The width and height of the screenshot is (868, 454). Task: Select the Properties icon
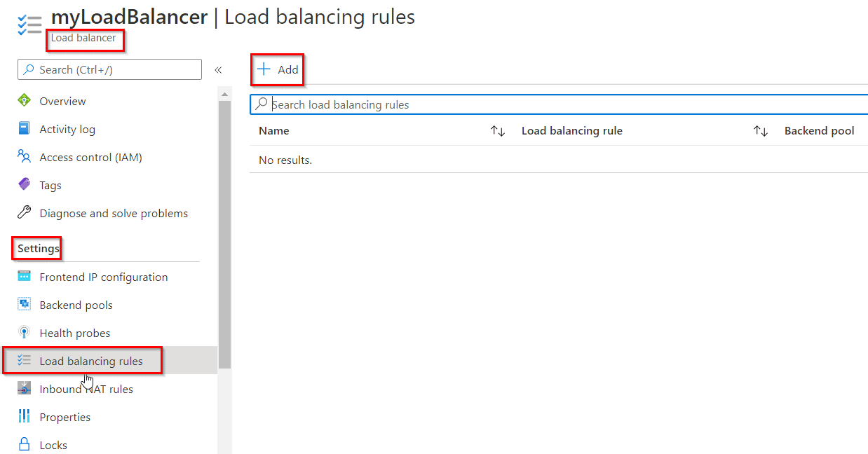click(24, 417)
